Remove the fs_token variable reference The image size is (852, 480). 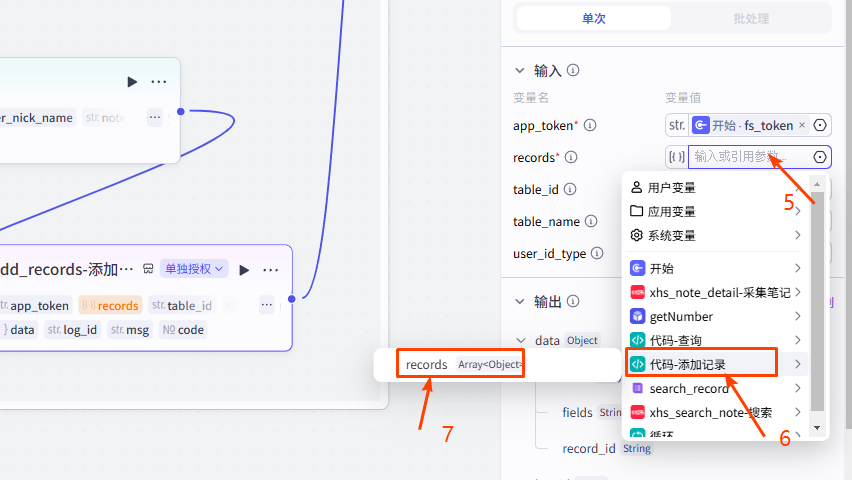point(801,126)
